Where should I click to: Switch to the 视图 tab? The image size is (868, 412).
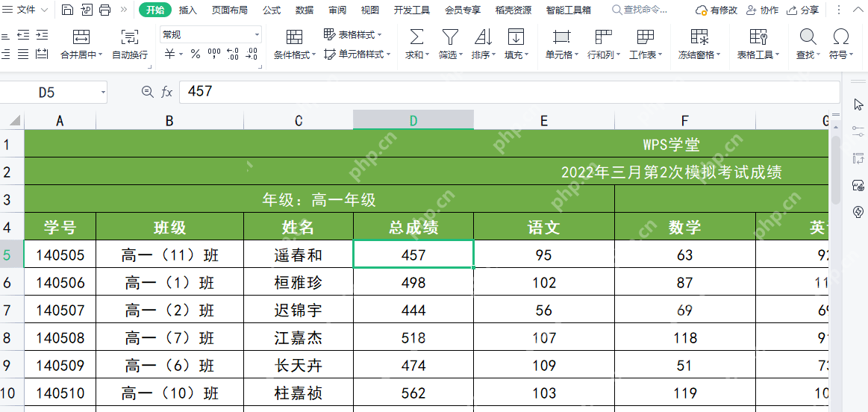369,10
